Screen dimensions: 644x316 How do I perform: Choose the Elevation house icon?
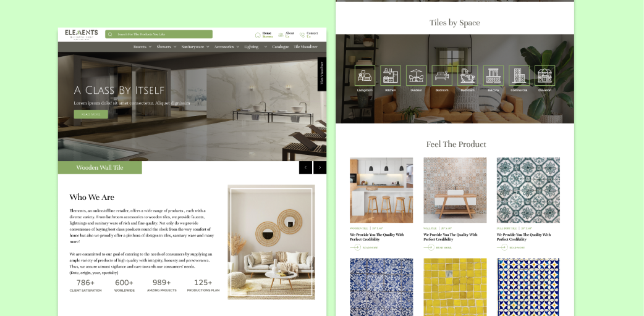[x=544, y=76]
